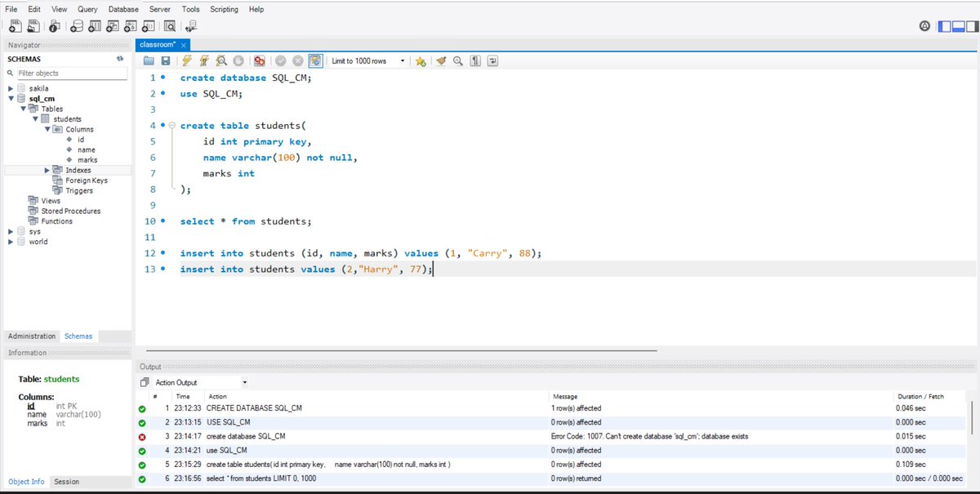The height and width of the screenshot is (494, 980).
Task: Open the object Inspector from main toolbar
Action: (56, 27)
